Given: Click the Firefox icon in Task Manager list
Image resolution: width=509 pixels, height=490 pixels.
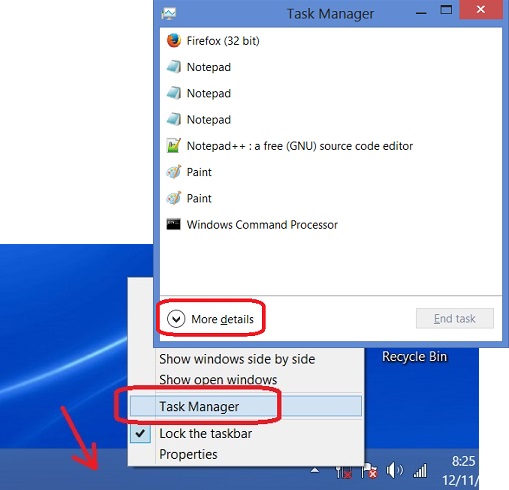Looking at the screenshot, I should (x=174, y=41).
